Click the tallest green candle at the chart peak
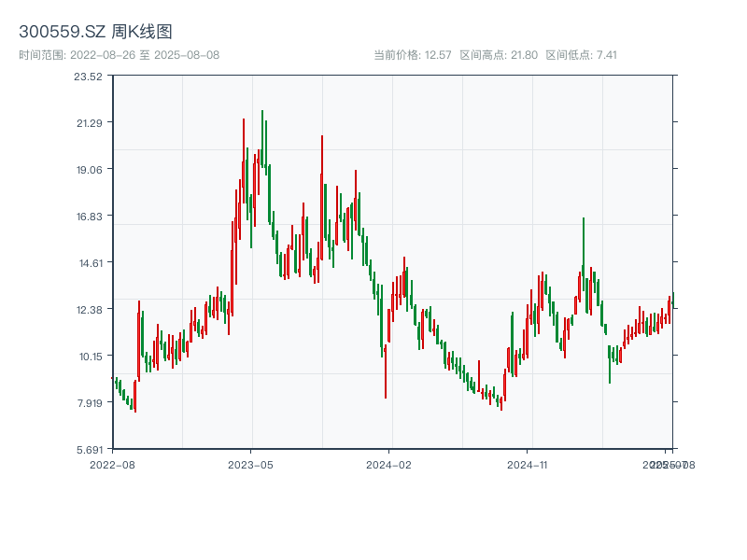 262,138
